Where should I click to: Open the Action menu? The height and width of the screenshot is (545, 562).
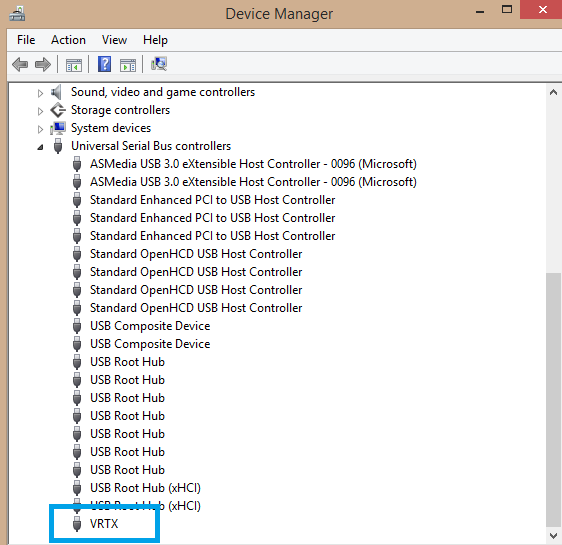(68, 40)
